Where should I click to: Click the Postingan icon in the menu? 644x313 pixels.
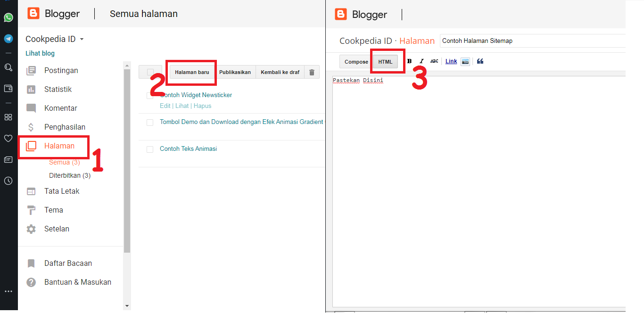point(31,71)
